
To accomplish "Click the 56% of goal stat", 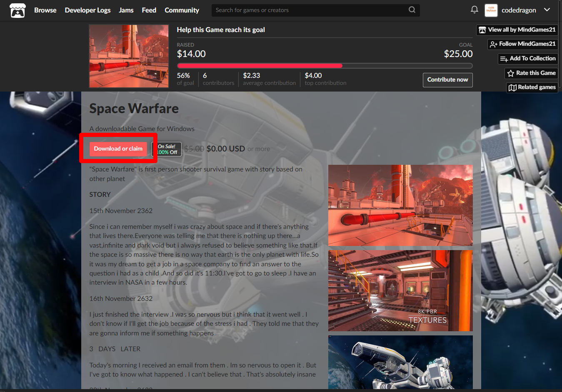I will pos(185,79).
